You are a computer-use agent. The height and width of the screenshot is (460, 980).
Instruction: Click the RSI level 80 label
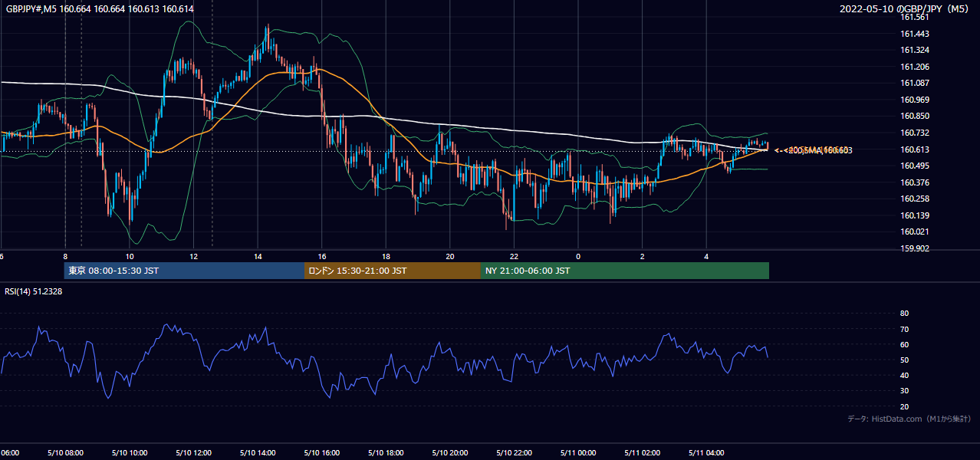(904, 314)
